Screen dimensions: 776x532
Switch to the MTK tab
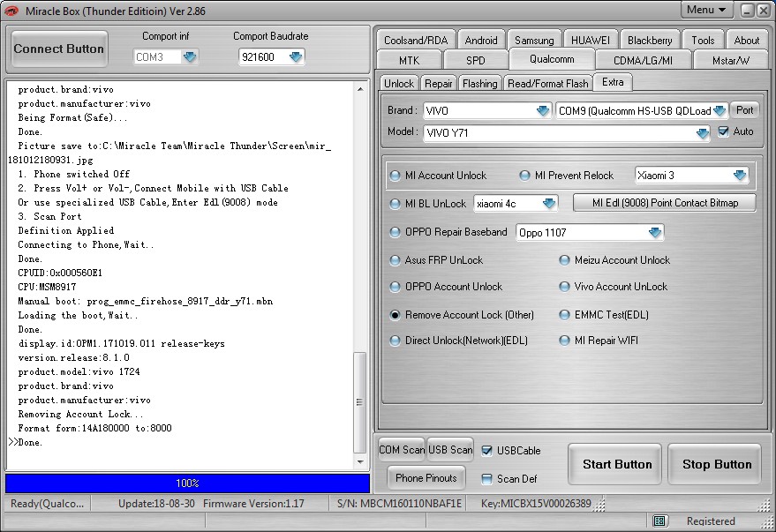(409, 60)
